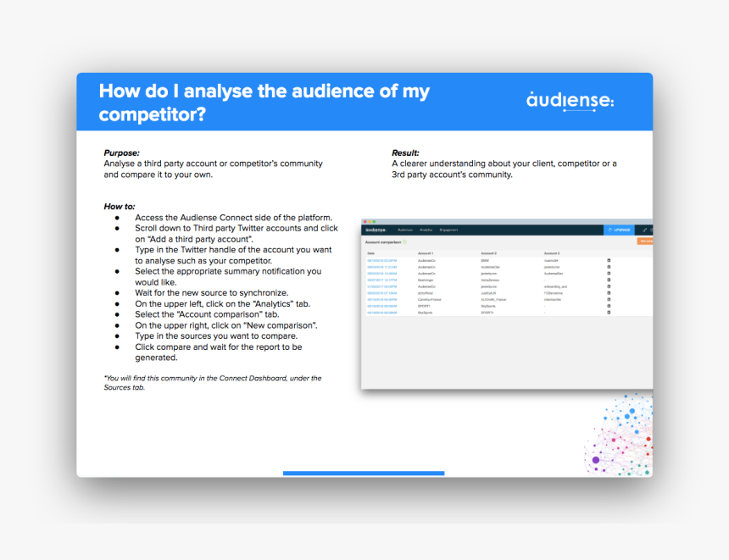Select the onboarding_aud cell
Screen dimensions: 729x560
point(555,286)
